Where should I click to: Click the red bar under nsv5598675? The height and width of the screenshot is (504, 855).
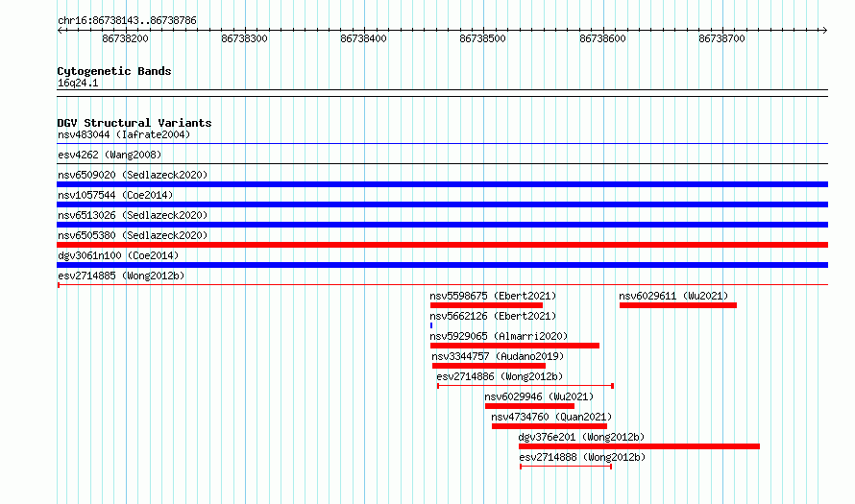(486, 305)
